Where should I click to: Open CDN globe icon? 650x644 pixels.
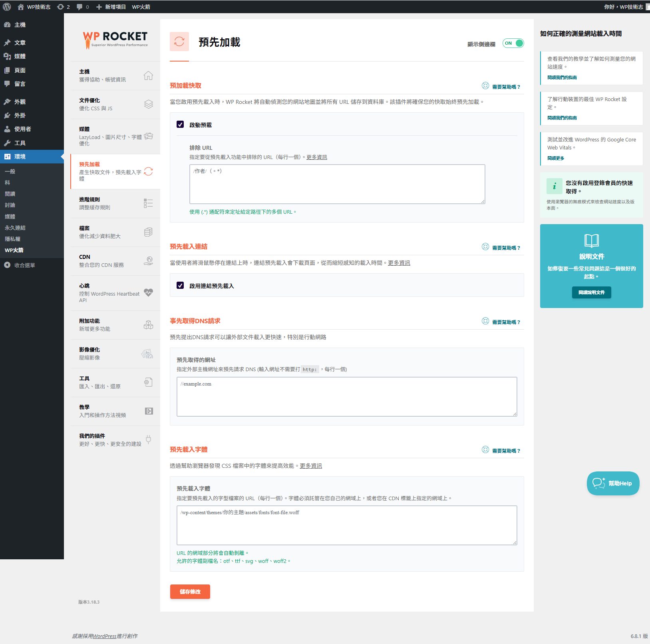148,261
